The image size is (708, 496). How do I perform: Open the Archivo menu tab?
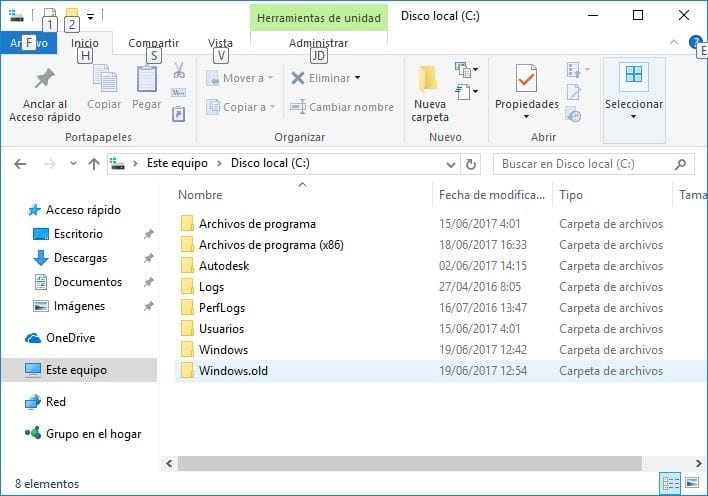pyautogui.click(x=29, y=43)
